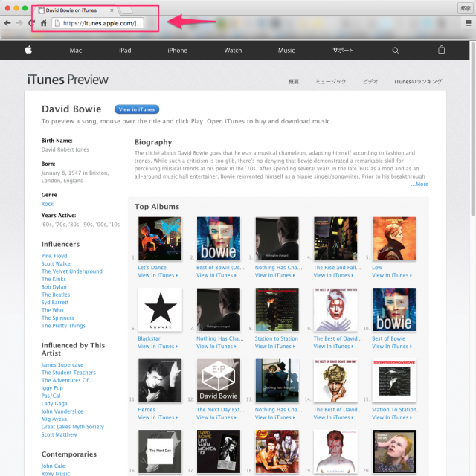Go to the browser home icon
This screenshot has width=476, height=476.
pyautogui.click(x=44, y=23)
